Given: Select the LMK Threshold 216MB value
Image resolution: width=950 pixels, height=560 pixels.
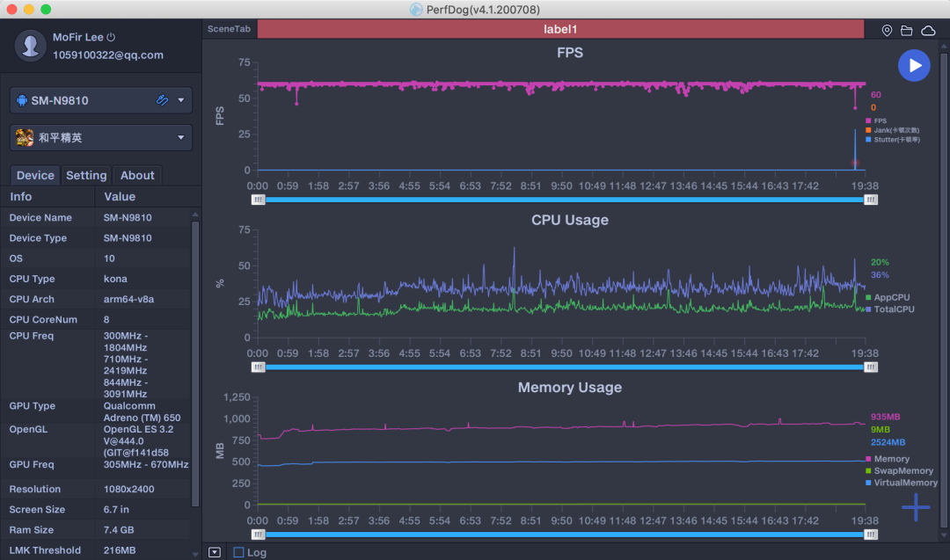Looking at the screenshot, I should click(120, 550).
